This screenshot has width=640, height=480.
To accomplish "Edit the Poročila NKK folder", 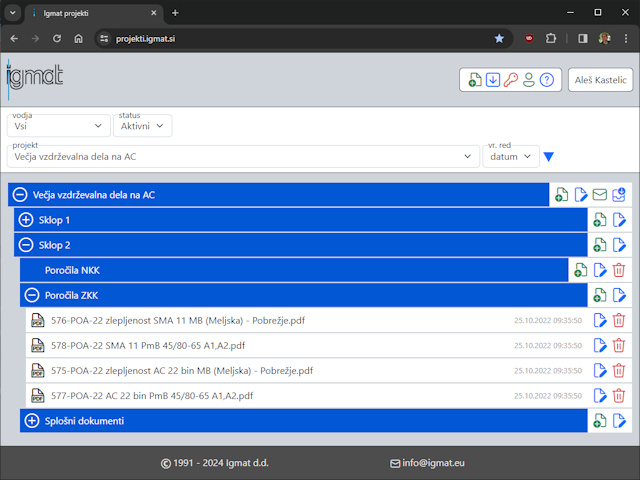I will pos(600,270).
